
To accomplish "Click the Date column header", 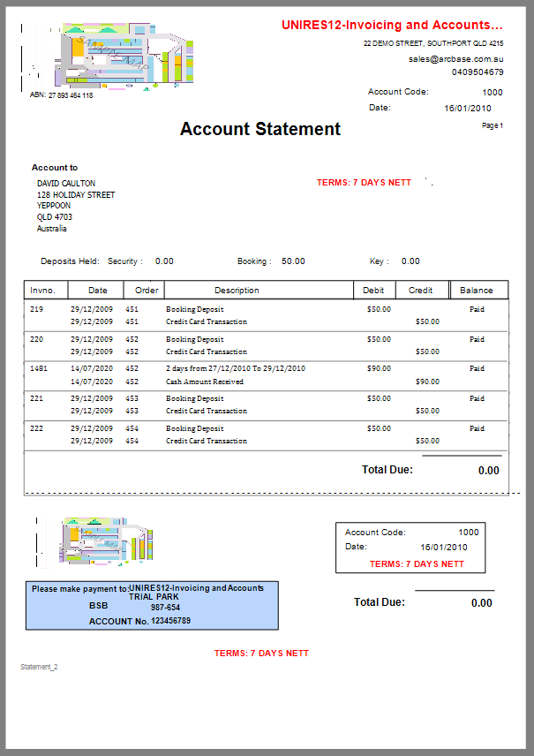I will pos(98,291).
